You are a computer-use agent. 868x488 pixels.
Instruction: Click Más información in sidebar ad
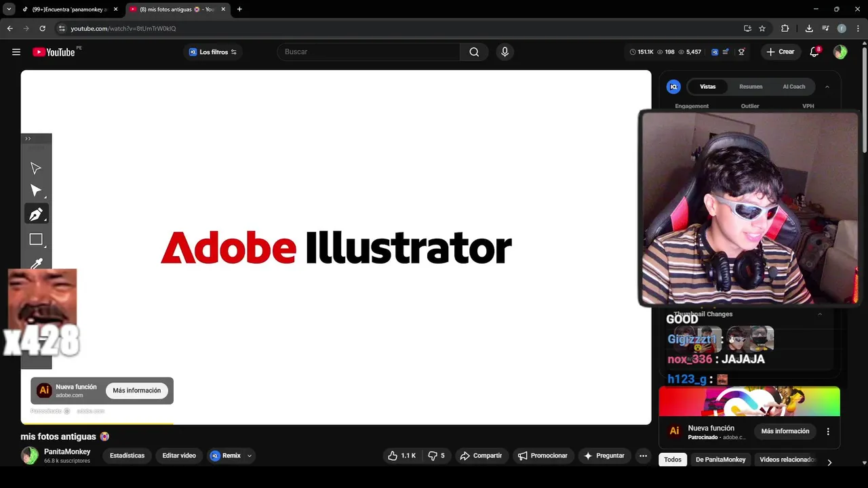click(785, 431)
